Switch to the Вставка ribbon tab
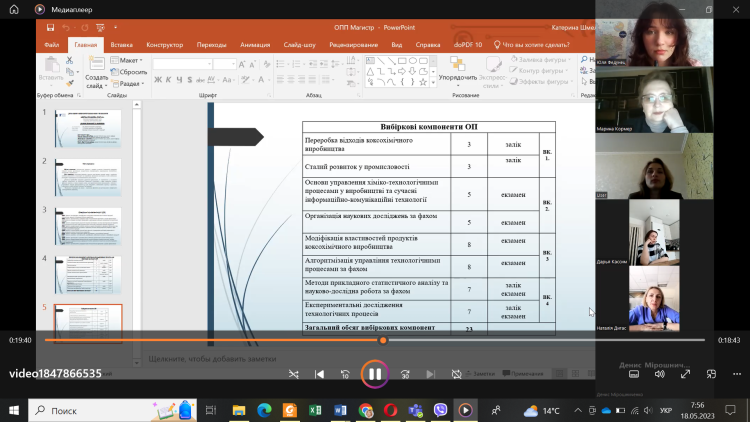This screenshot has height=422, width=750. point(122,45)
